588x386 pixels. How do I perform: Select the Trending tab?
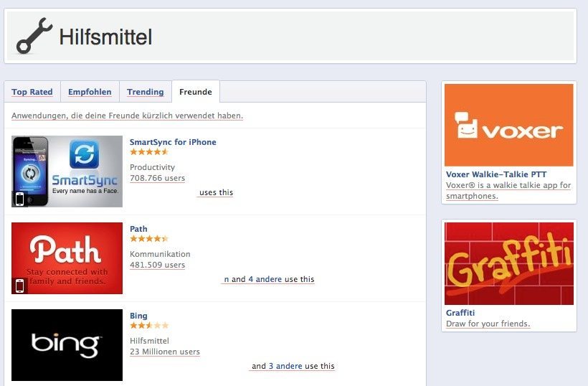[x=145, y=92]
